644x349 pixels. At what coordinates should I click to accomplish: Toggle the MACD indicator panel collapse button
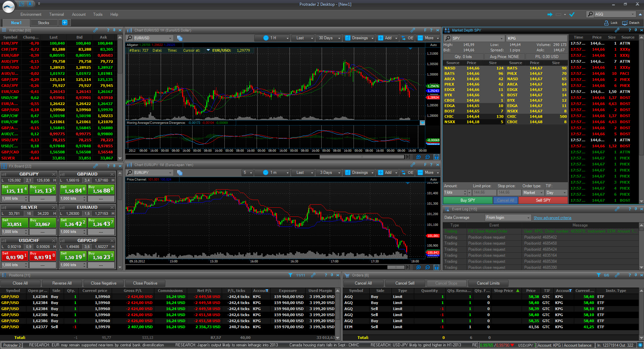click(422, 123)
